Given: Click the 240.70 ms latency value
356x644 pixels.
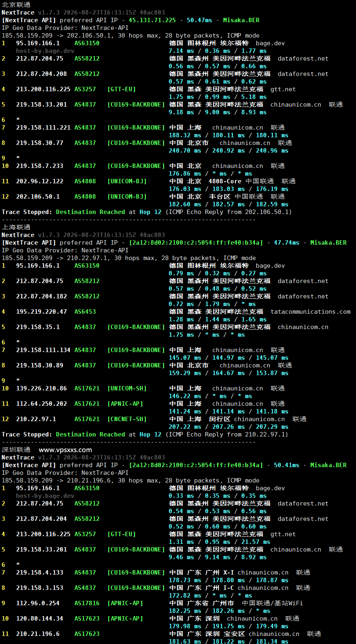Looking at the screenshot, I should point(185,151).
